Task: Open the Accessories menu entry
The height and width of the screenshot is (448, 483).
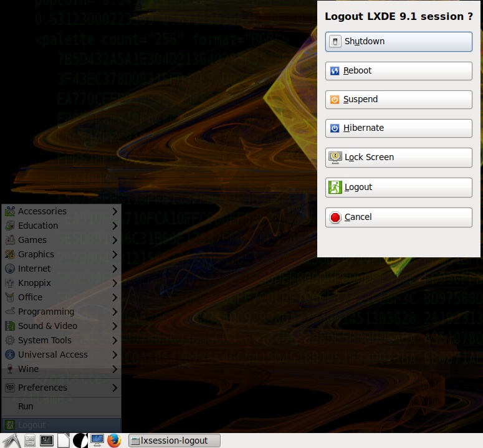Action: coord(61,211)
